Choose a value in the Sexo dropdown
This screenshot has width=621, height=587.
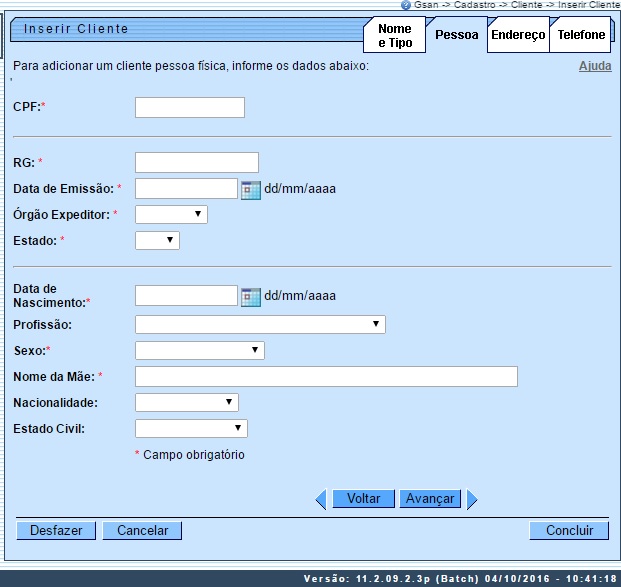[200, 351]
